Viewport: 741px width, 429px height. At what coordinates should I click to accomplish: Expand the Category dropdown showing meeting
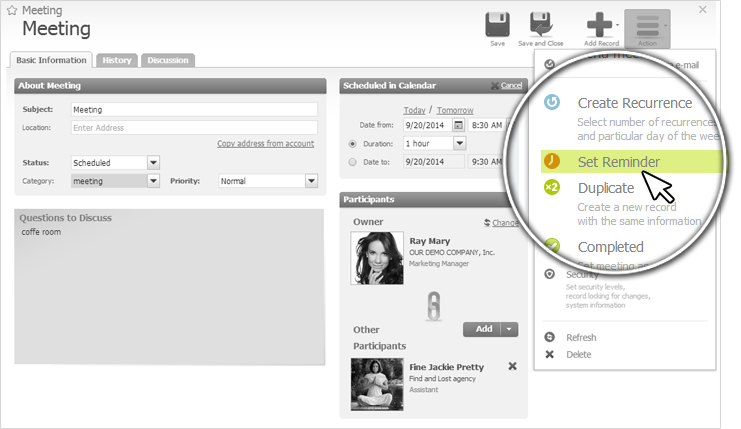click(x=153, y=181)
